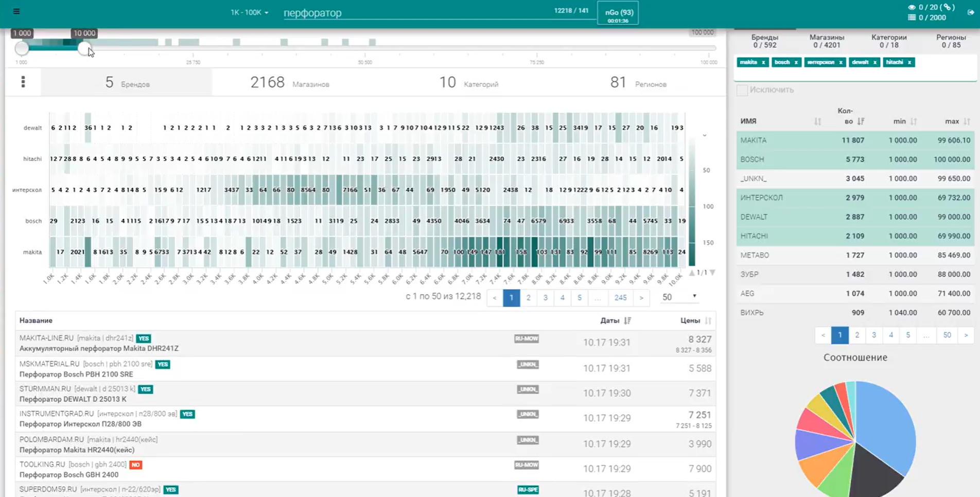The width and height of the screenshot is (980, 497).
Task: Open the hamburger menu in top bar
Action: coord(16,11)
